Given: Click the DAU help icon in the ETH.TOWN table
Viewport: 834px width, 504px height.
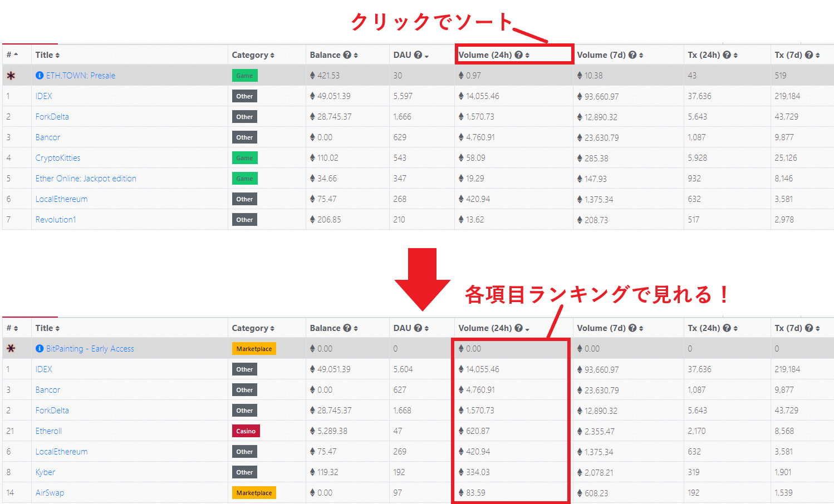Looking at the screenshot, I should 418,55.
